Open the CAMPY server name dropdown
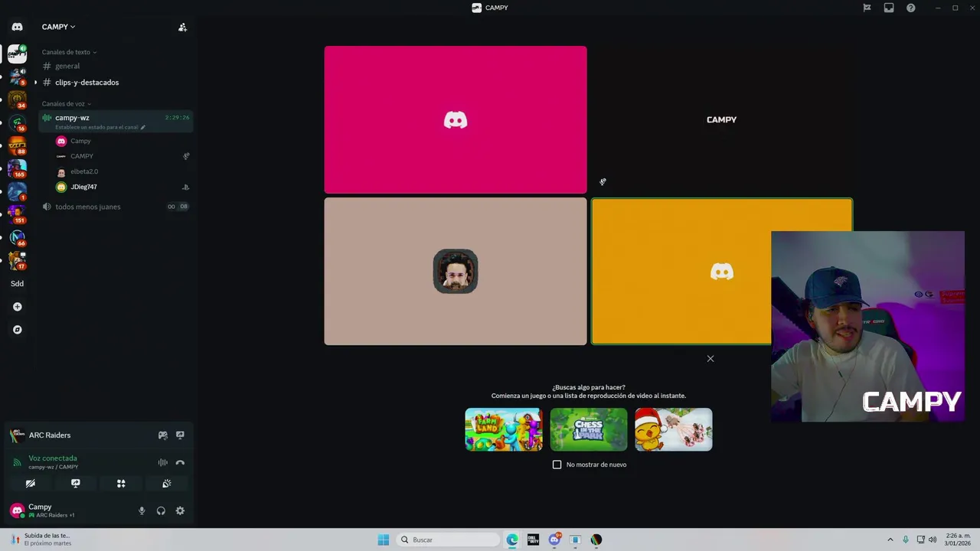The height and width of the screenshot is (551, 980). pyautogui.click(x=58, y=27)
